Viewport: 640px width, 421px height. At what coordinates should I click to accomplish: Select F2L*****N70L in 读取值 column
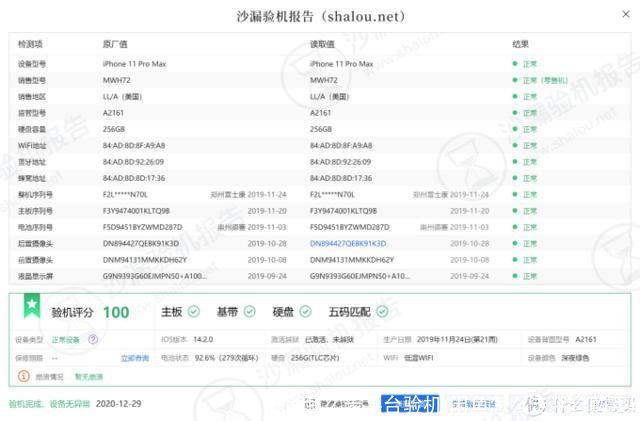click(x=332, y=195)
